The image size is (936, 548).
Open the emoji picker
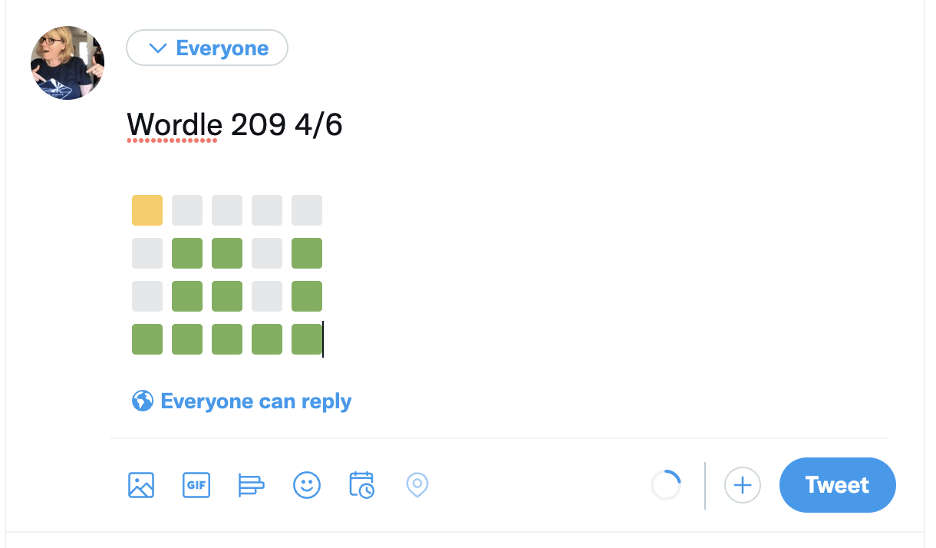(306, 486)
